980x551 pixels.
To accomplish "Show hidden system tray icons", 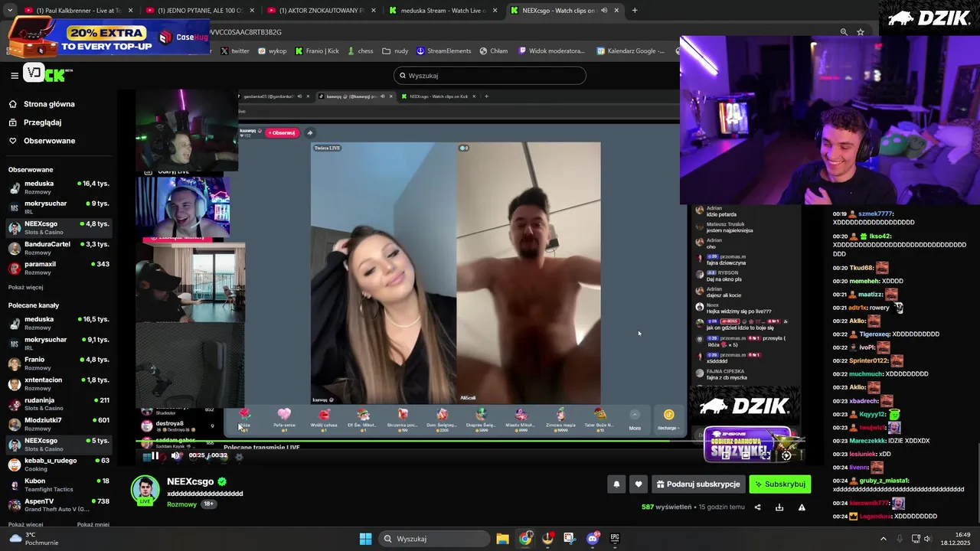I will 883,539.
